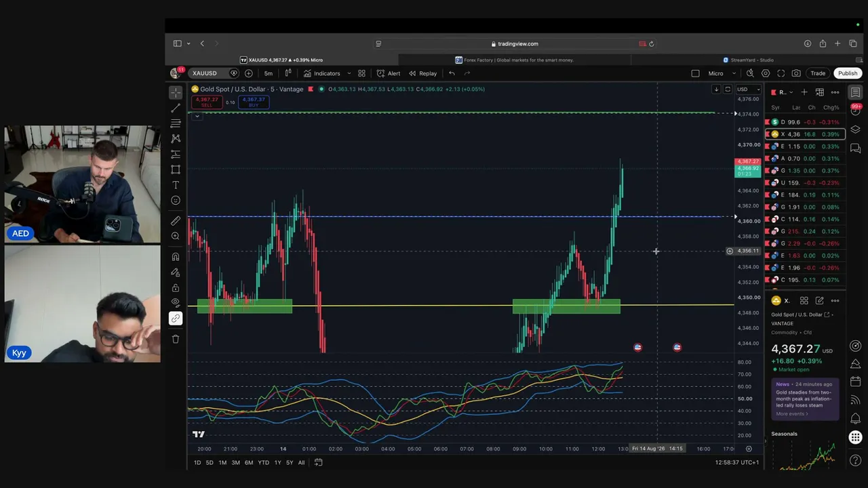Screen dimensions: 868x488
Task: Select the Zoom In tool
Action: (176, 236)
